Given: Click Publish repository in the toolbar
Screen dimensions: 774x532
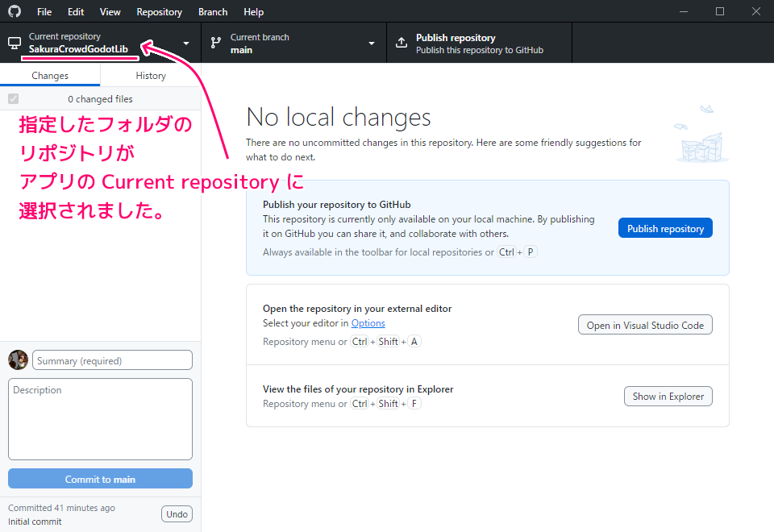Looking at the screenshot, I should (x=479, y=43).
